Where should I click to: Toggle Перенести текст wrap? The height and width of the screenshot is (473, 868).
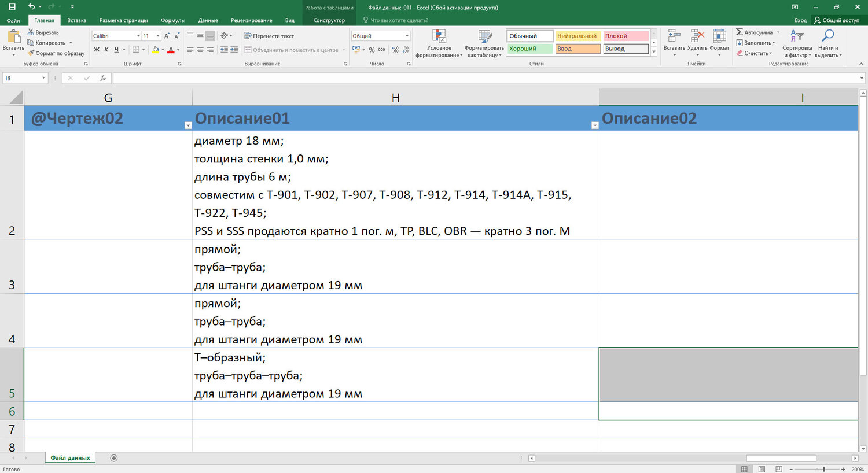click(x=269, y=36)
